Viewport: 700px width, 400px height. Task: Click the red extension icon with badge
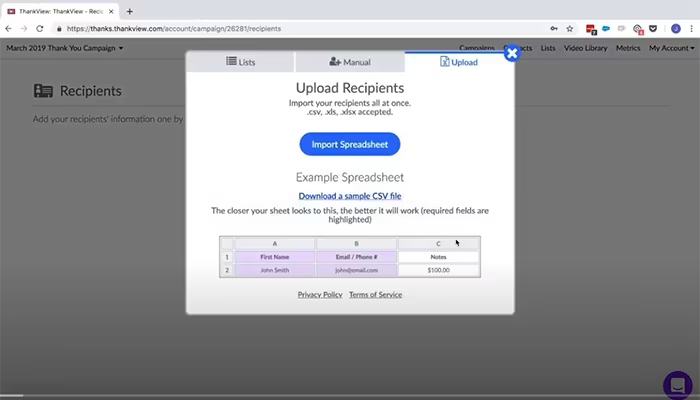[x=591, y=29]
